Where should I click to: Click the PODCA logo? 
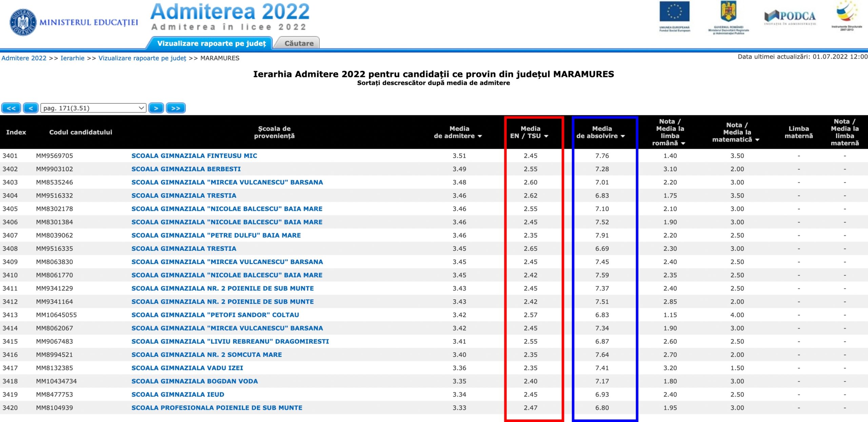pyautogui.click(x=790, y=18)
